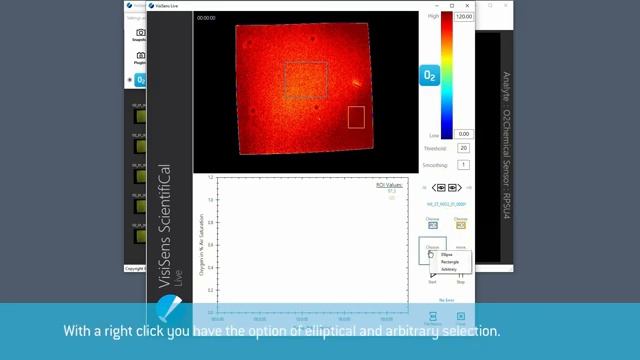The image size is (640, 360).
Task: Edit the Low color scale value 0.00
Action: point(464,134)
